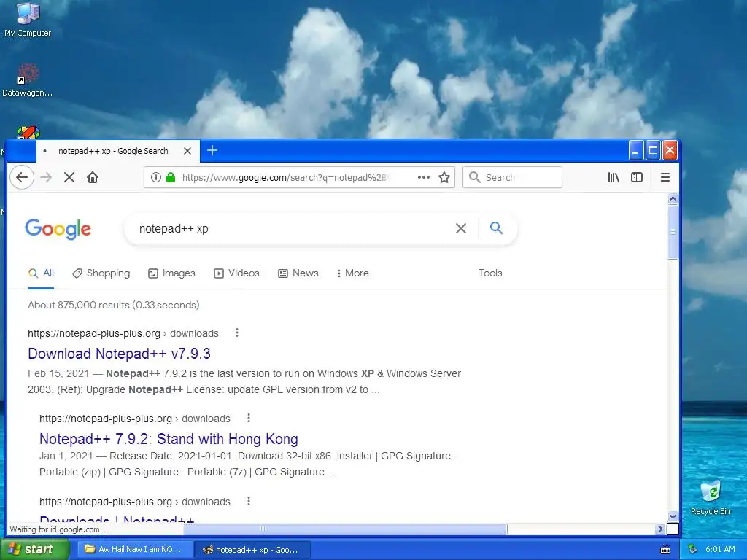Open DataWagon desktop shortcut
The image size is (747, 560).
pyautogui.click(x=27, y=80)
